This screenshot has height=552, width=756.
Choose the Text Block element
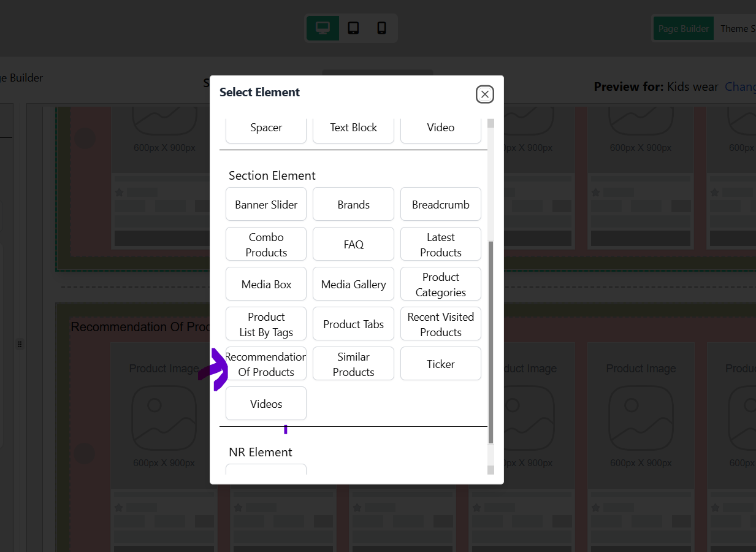tap(353, 128)
